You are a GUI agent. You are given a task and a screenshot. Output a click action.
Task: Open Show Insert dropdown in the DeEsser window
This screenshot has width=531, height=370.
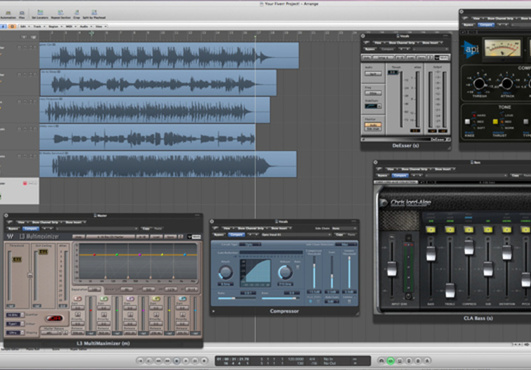coord(431,43)
